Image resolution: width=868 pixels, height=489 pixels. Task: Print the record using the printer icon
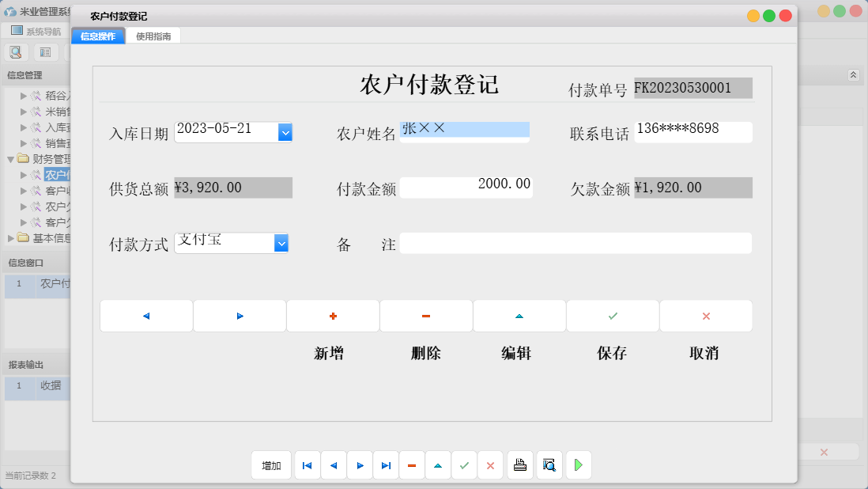(520, 465)
